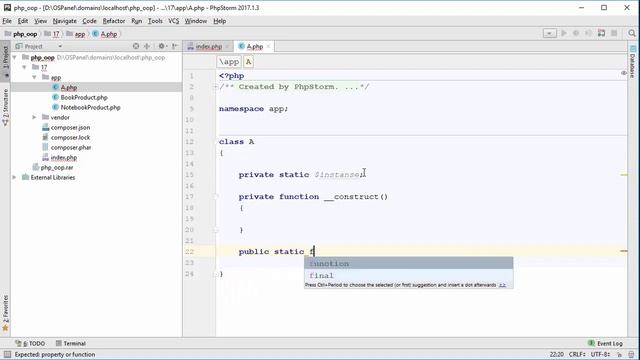Viewport: 640px width, 360px height.
Task: Collapse __construct method fold marker at line 17
Action: (x=216, y=197)
